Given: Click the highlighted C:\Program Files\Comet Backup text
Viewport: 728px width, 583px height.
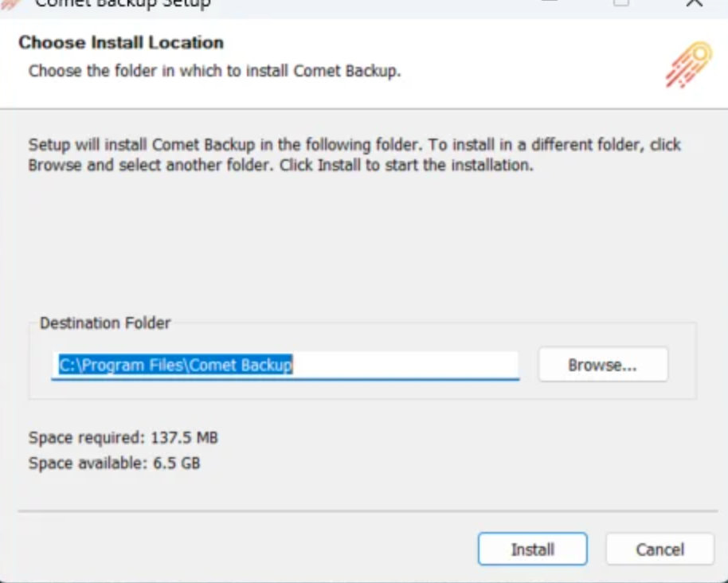Looking at the screenshot, I should 176,365.
